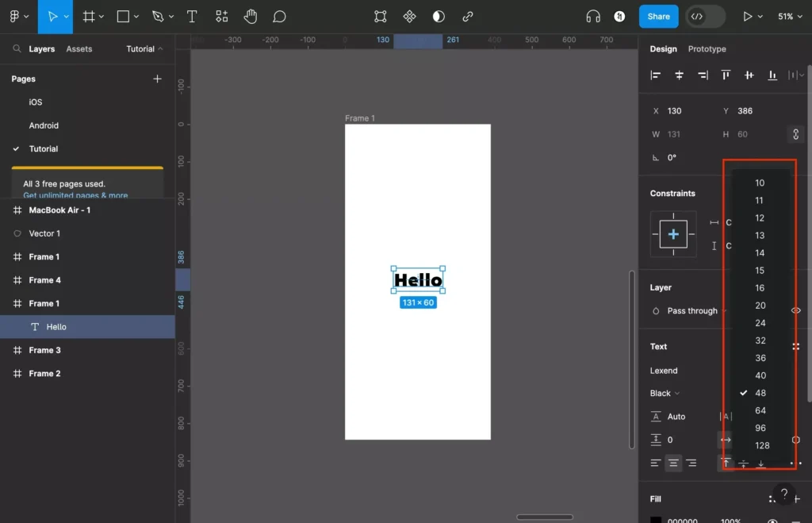The image size is (812, 523).
Task: Present prototype with play icon
Action: pyautogui.click(x=747, y=17)
